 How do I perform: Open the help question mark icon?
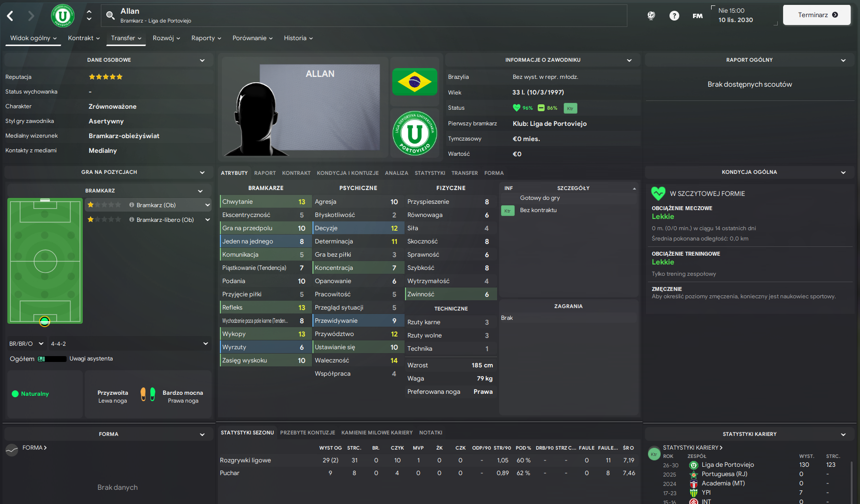[x=674, y=16]
